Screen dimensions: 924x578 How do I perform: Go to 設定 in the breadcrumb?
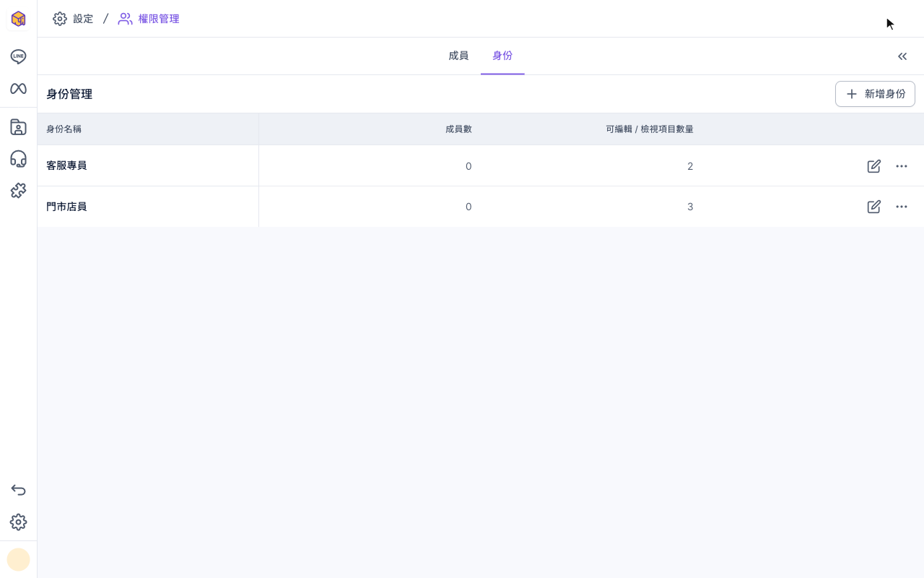[x=73, y=19]
